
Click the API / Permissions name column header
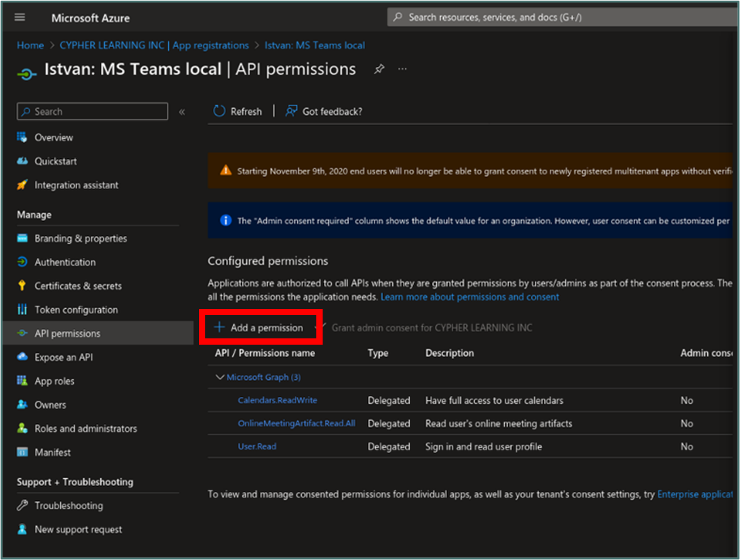(x=265, y=353)
